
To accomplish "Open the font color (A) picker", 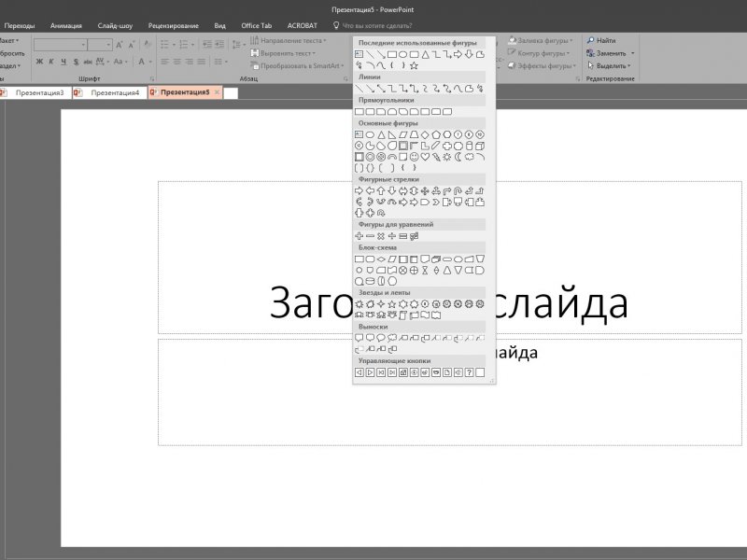I will tap(144, 62).
